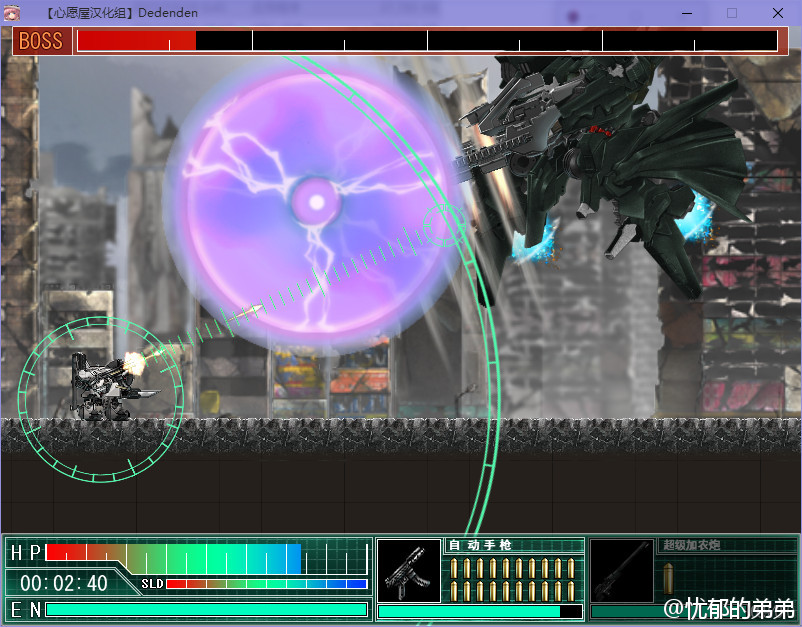Select the 超级加农炮 cannon weapon icon
This screenshot has height=627, width=802.
[x=622, y=571]
